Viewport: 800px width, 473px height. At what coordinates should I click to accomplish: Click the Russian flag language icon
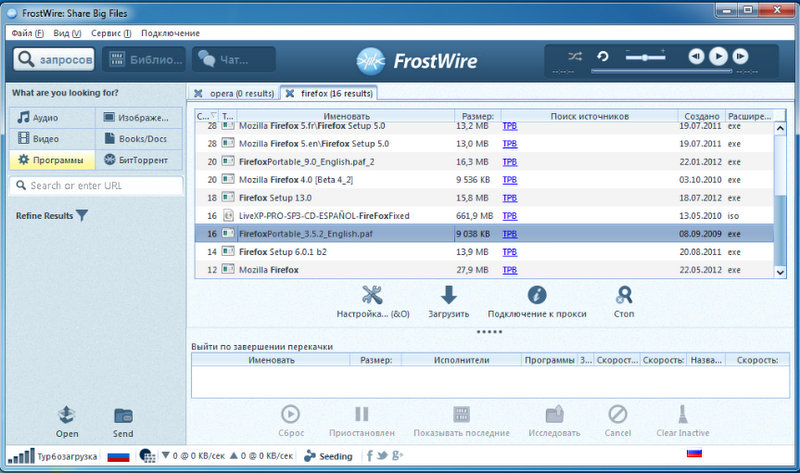[118, 456]
